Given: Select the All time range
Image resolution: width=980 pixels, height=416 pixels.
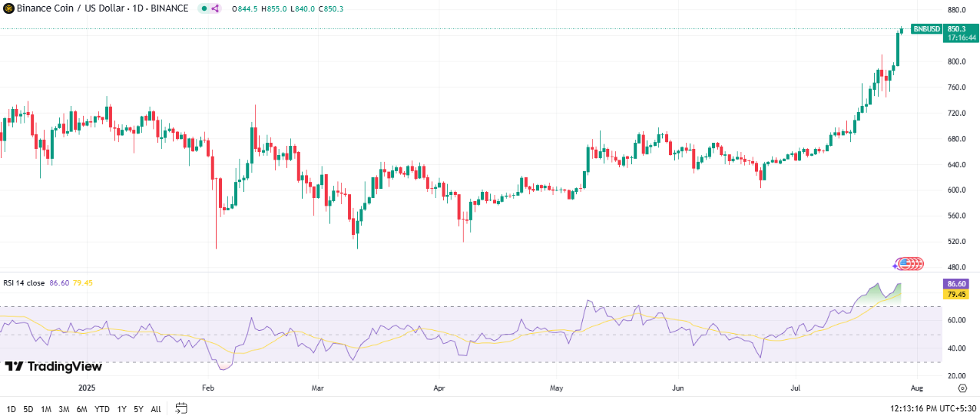Looking at the screenshot, I should tap(156, 409).
